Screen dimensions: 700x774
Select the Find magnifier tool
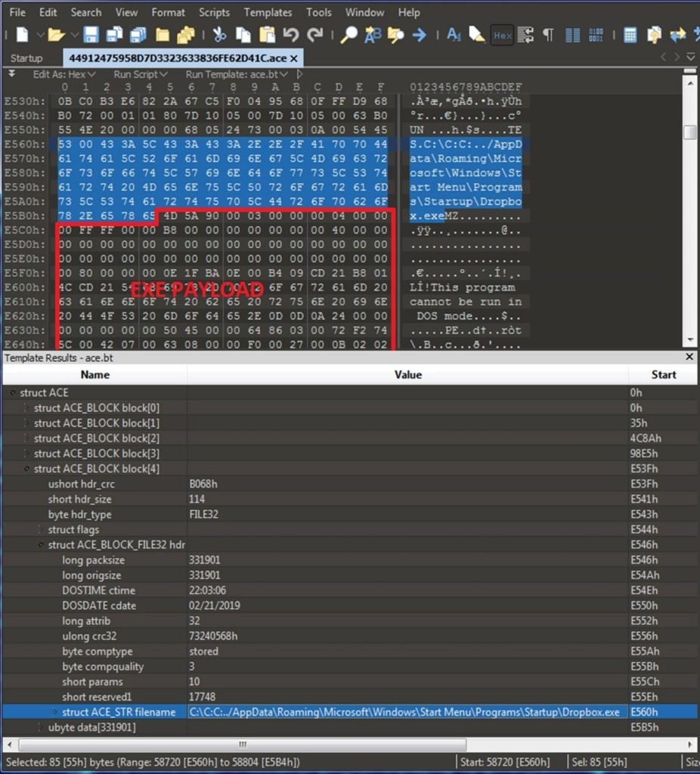coord(351,35)
